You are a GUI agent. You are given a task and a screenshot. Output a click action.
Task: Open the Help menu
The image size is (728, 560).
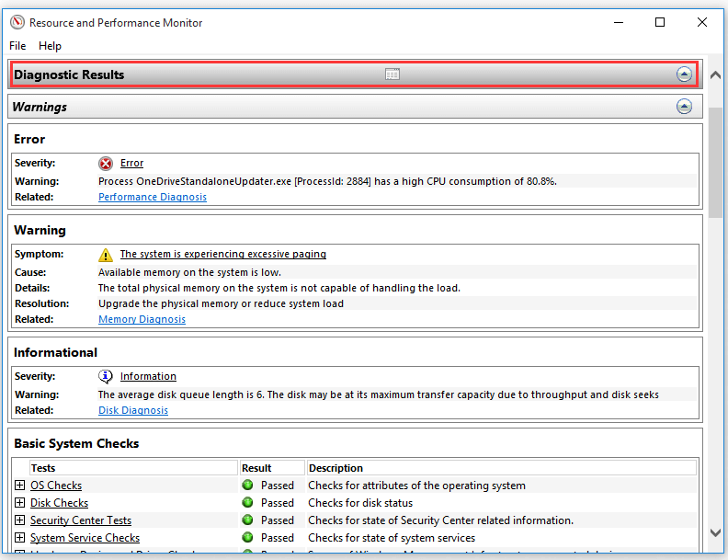point(50,46)
